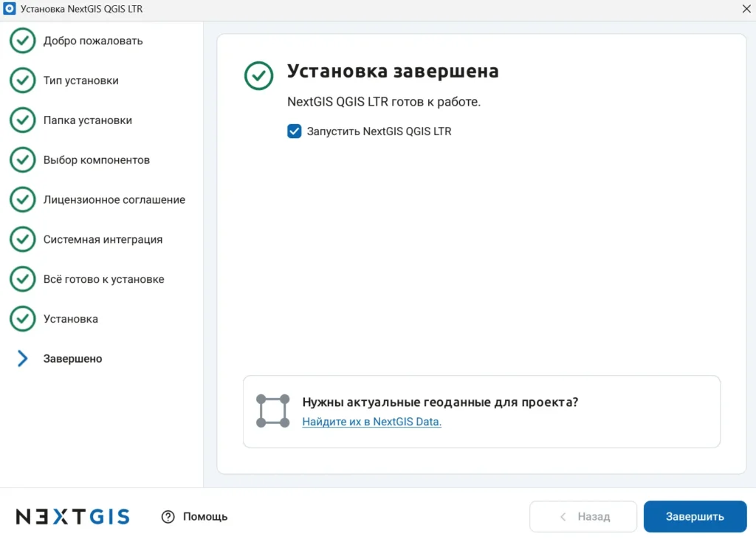The height and width of the screenshot is (542, 756).
Task: Click the Назад button
Action: 583,516
